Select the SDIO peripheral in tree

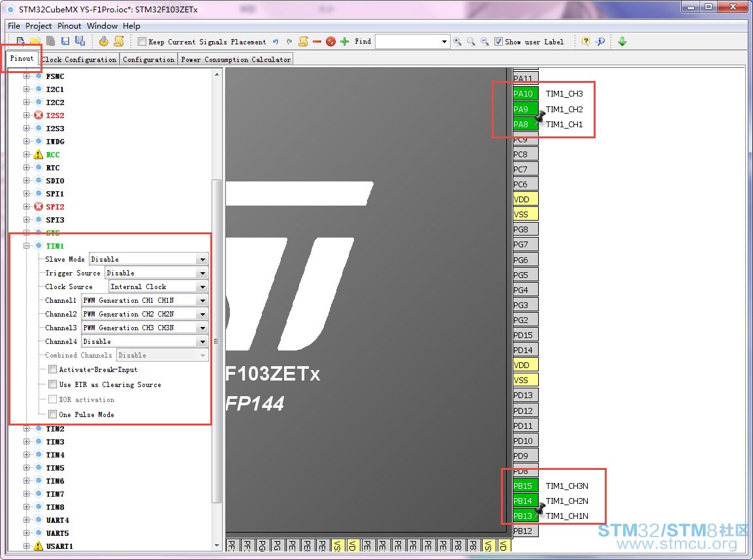point(55,181)
